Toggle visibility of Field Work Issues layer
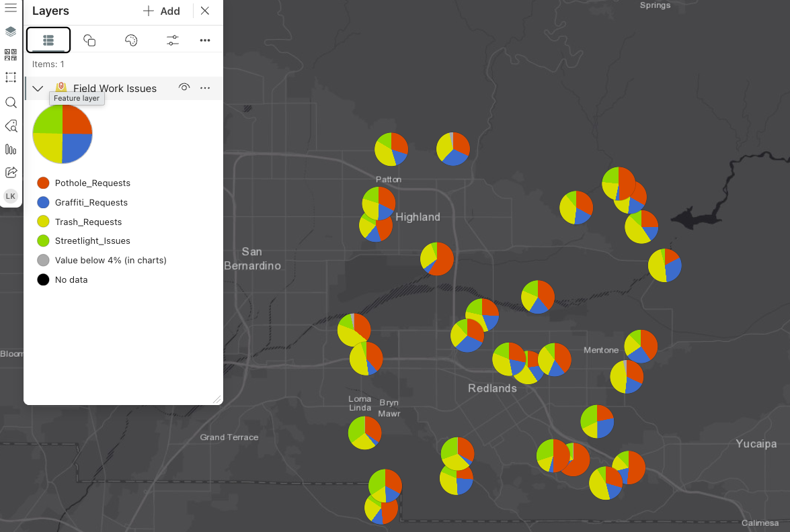 [184, 87]
